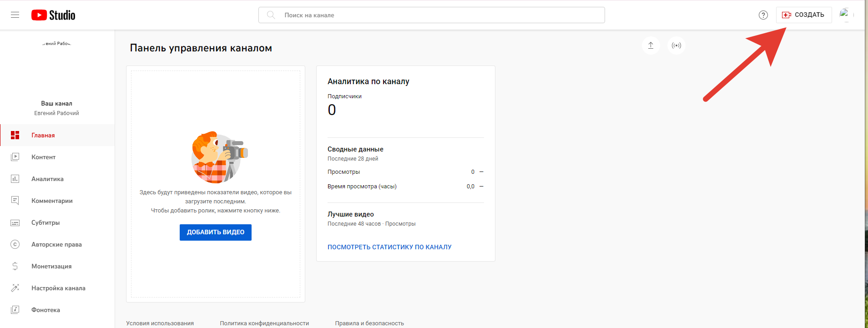Click the YouTube Studio logo

point(53,15)
